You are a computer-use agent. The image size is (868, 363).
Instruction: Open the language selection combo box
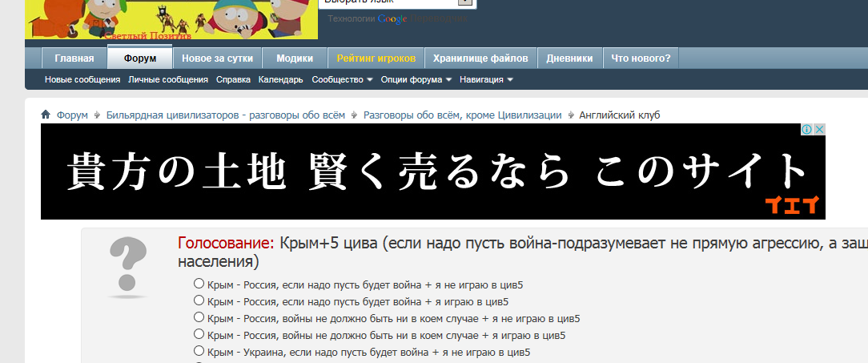tap(398, 2)
